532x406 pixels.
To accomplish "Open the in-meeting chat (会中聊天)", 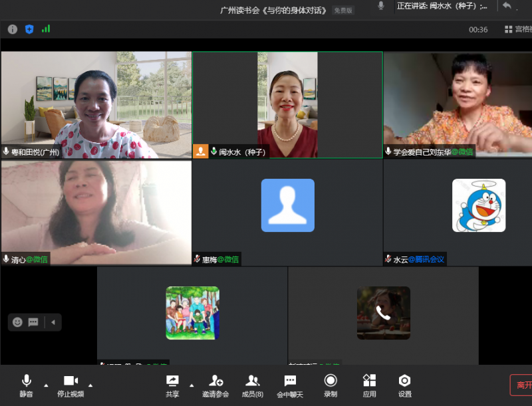I will tap(290, 385).
